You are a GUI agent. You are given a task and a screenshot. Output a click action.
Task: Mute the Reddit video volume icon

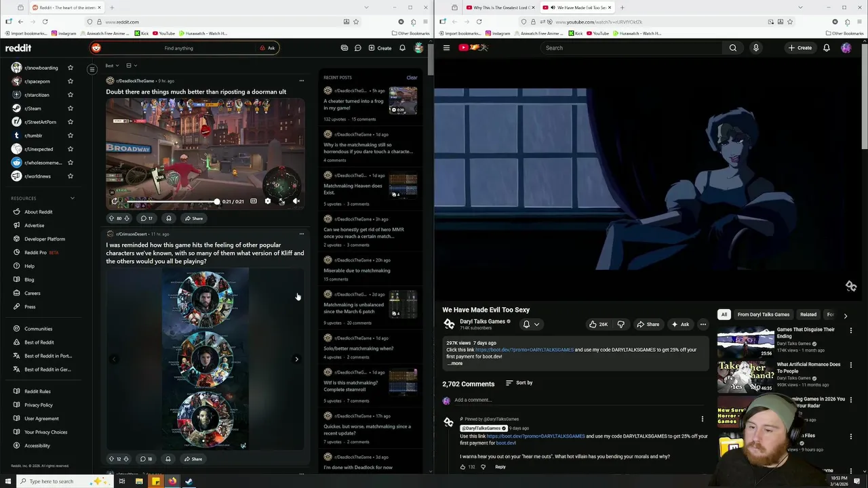296,201
